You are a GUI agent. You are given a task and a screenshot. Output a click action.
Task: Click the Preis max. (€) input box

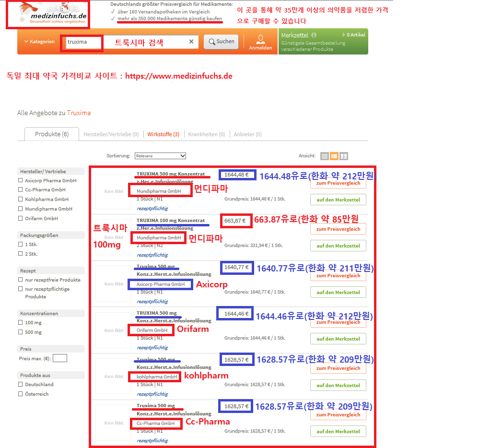click(x=60, y=358)
